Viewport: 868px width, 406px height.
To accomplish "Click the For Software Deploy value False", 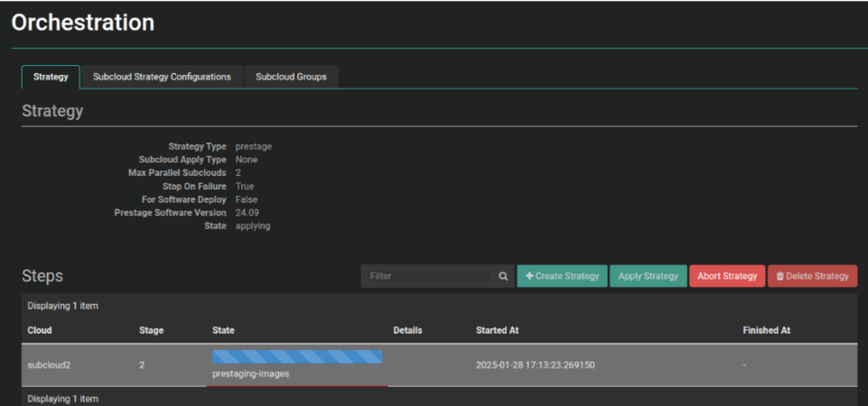I will coord(247,199).
